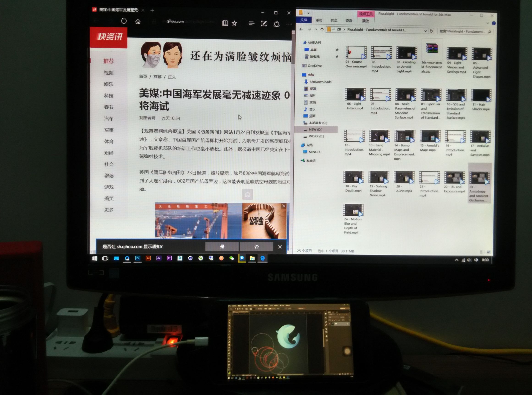Screen dimensions: 532x395
Task: Open the 首页 breadcrumb link
Action: (x=143, y=76)
